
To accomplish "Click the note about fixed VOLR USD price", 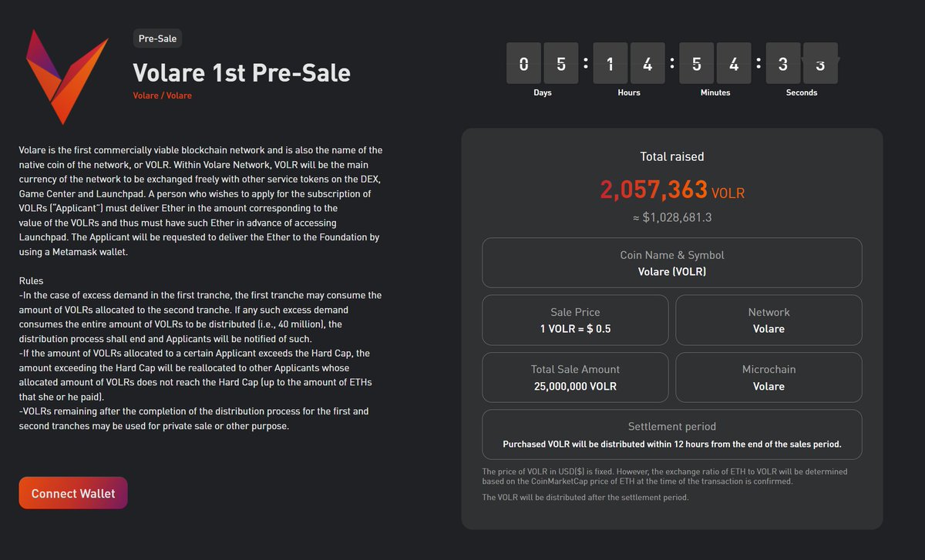I will (x=664, y=476).
